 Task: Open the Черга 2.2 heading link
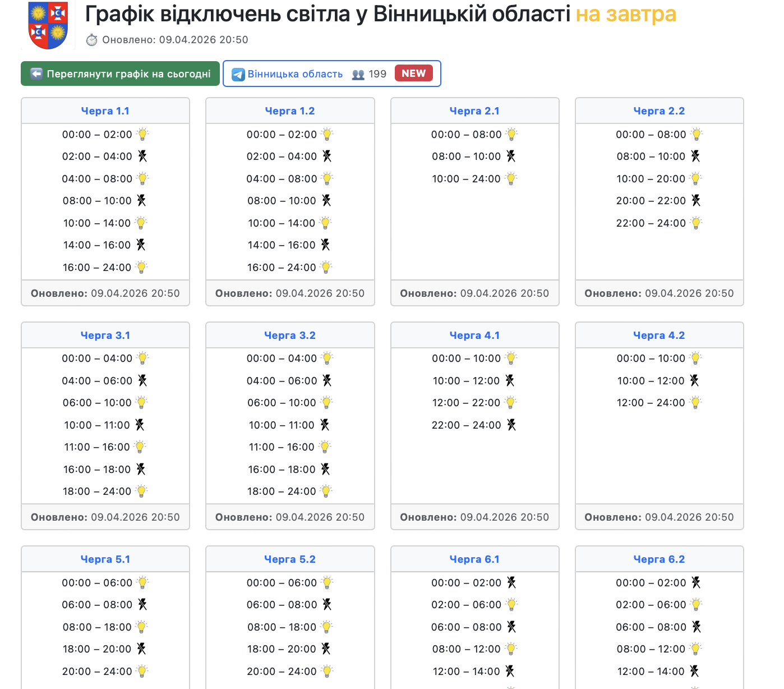tap(659, 111)
